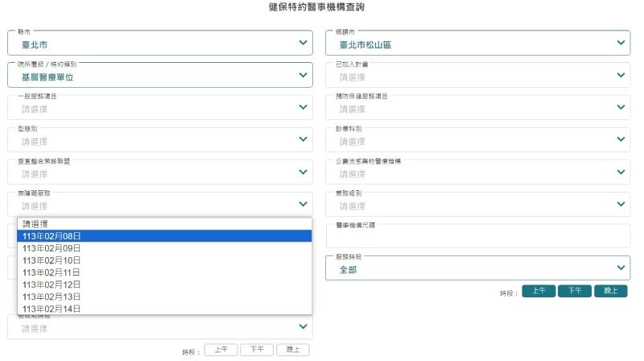Expand the 縣市 臺北市 dropdown chevron
Image resolution: width=644 pixels, height=361 pixels.
pyautogui.click(x=303, y=43)
